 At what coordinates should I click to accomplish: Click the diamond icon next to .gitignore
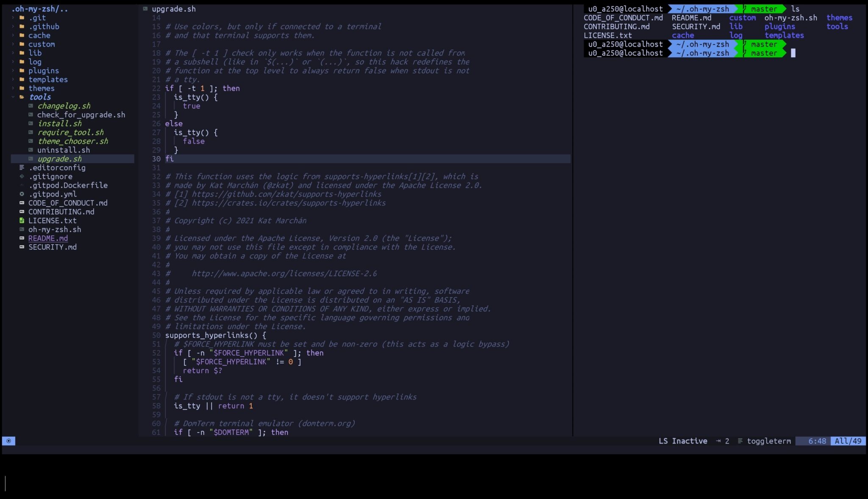(21, 176)
